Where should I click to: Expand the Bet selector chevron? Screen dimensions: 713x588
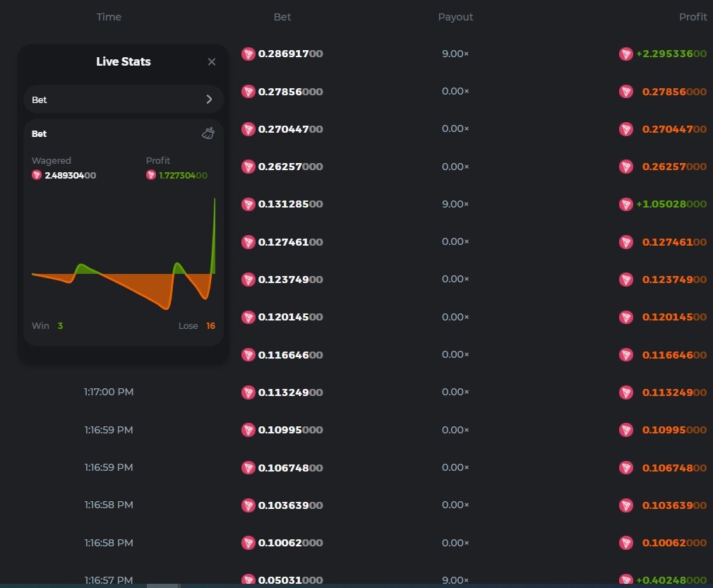pyautogui.click(x=209, y=99)
